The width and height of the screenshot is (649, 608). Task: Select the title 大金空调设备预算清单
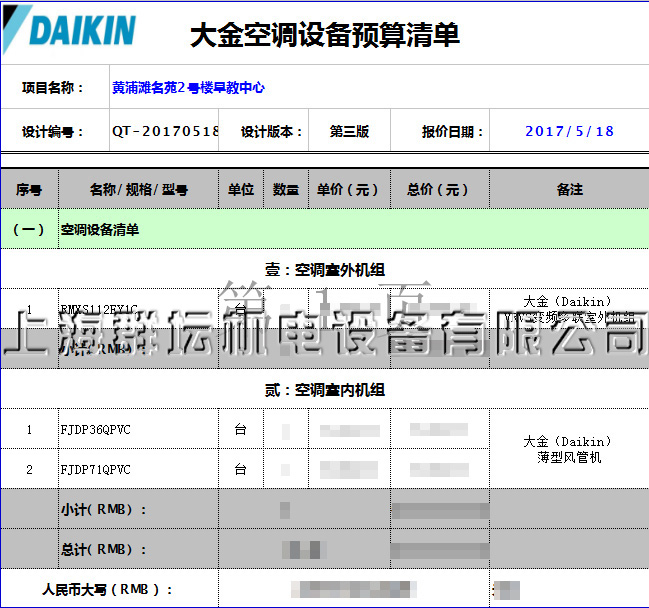click(324, 35)
